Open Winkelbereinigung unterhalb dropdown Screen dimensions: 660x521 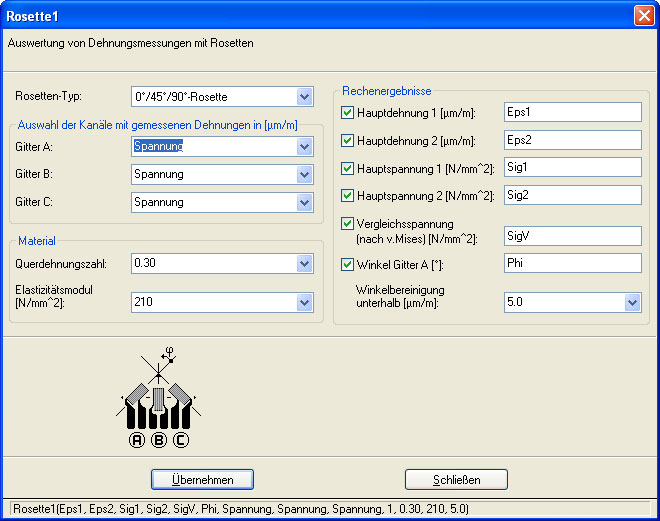point(632,301)
